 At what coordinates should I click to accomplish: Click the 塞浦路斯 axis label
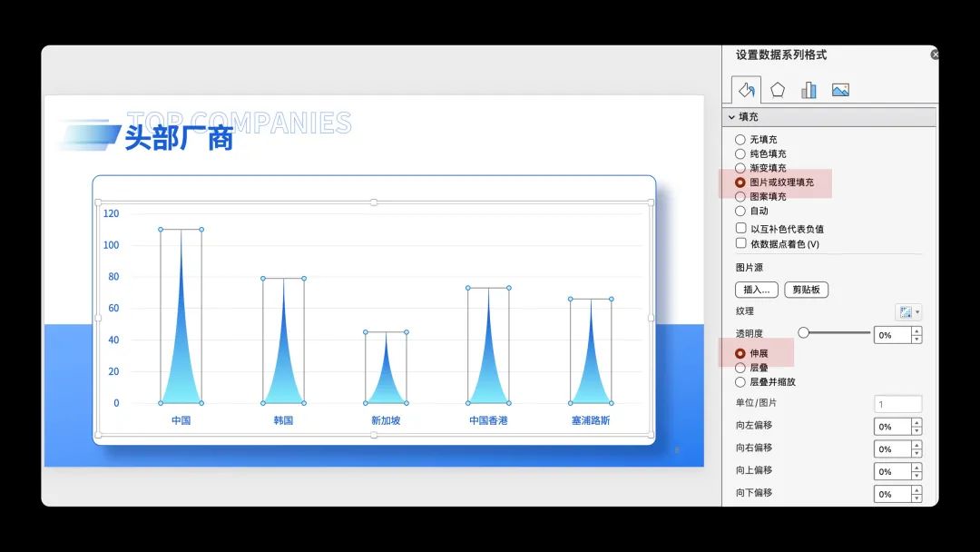pyautogui.click(x=591, y=420)
